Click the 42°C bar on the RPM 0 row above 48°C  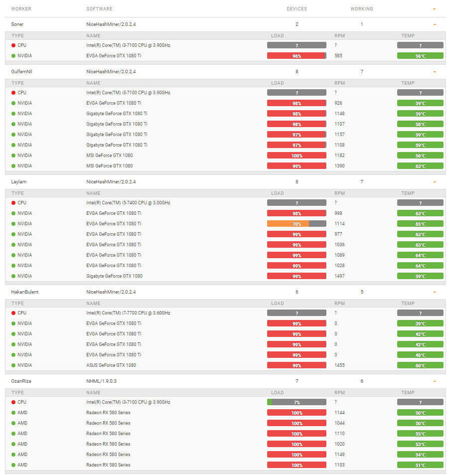coord(420,344)
